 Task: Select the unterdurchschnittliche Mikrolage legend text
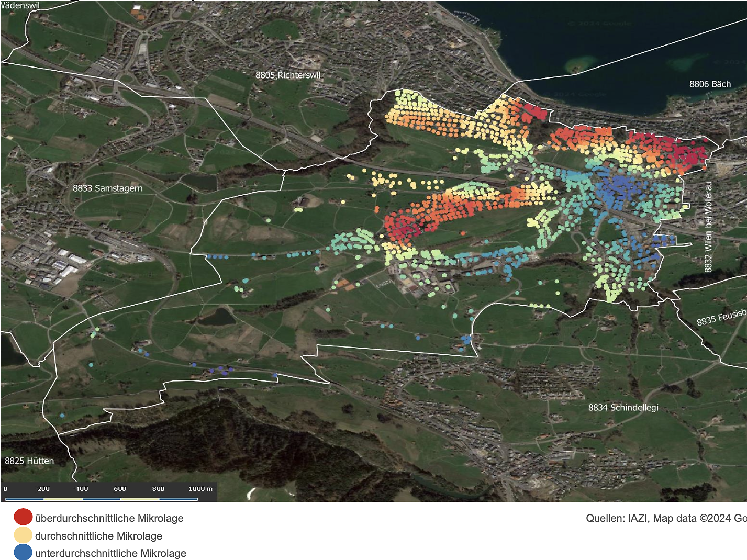pos(110,553)
